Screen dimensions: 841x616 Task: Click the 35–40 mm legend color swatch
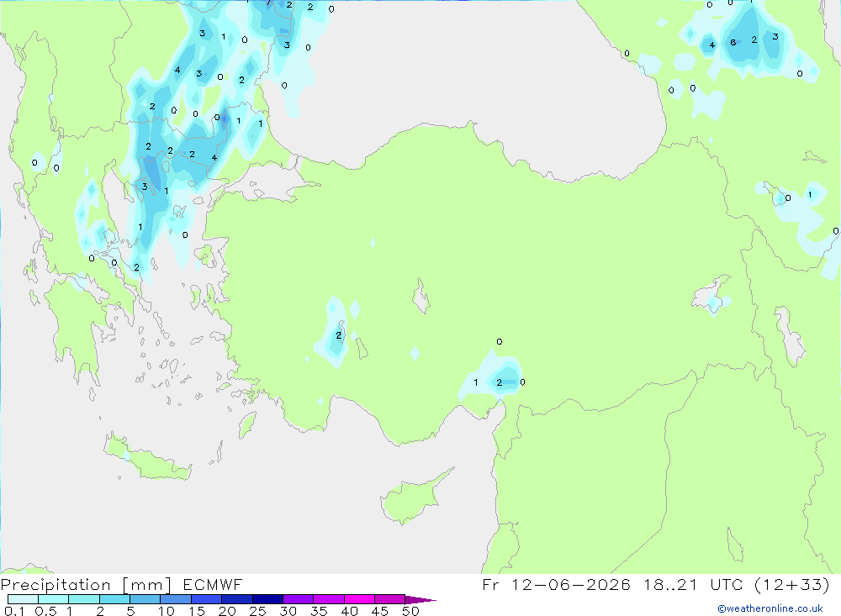tap(329, 599)
